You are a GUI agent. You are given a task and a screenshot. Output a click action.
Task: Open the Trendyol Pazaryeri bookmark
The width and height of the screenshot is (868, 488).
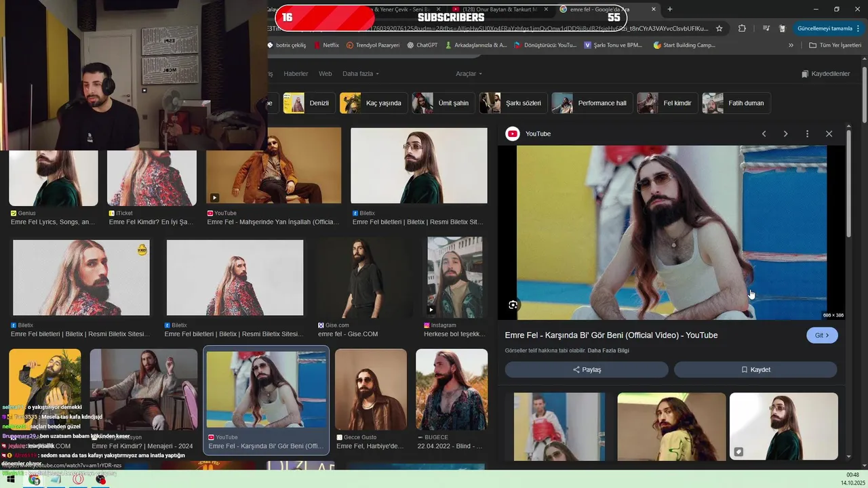[x=373, y=45]
